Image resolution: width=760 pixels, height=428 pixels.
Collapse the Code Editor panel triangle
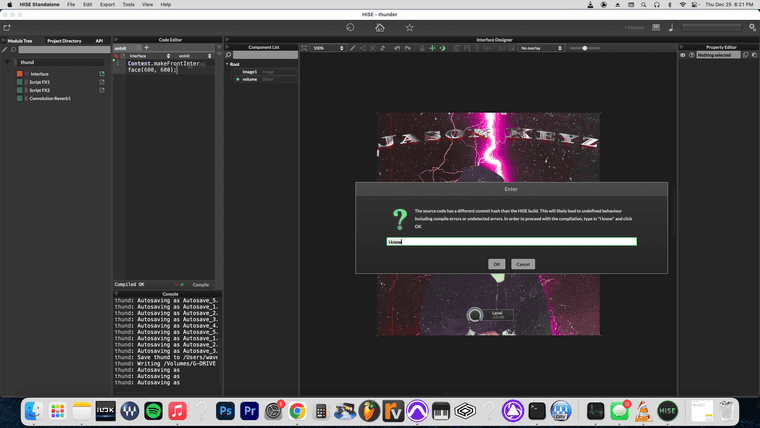click(116, 40)
